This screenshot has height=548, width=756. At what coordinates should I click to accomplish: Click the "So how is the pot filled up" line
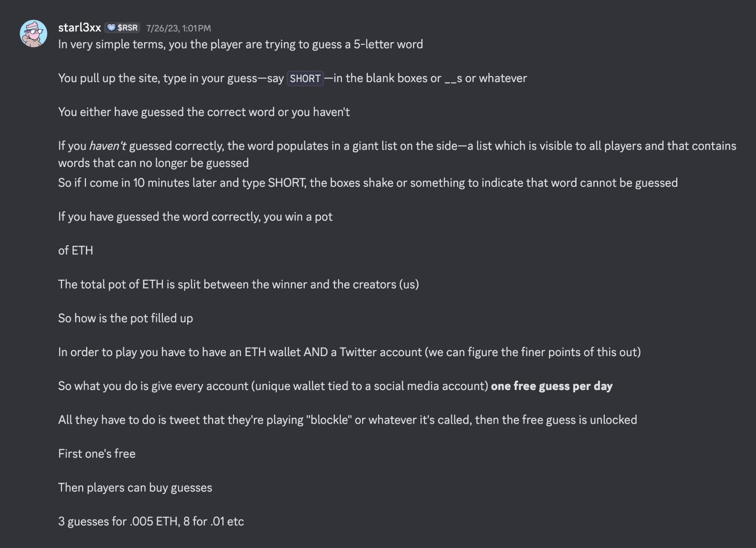click(x=126, y=318)
